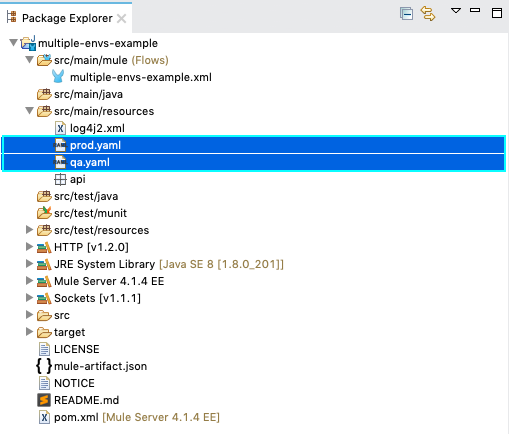Screen dimensions: 509x434
Task: Close the Package Explorer tab
Action: pos(122,18)
